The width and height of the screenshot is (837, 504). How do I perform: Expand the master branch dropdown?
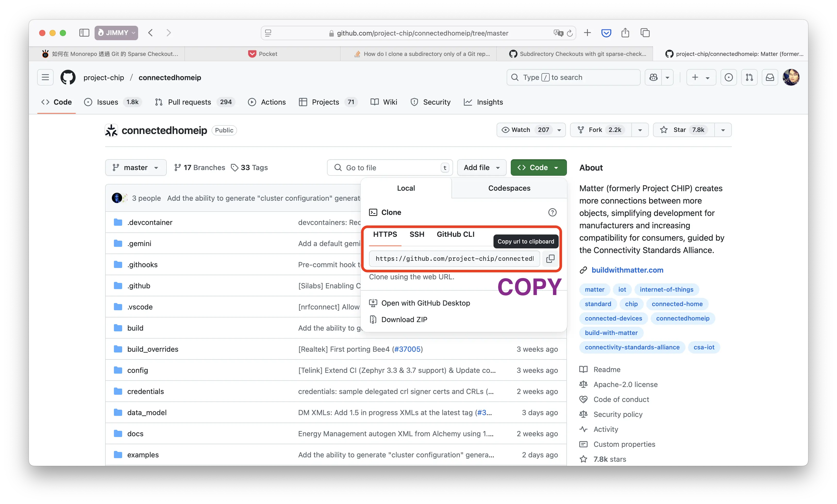(136, 167)
